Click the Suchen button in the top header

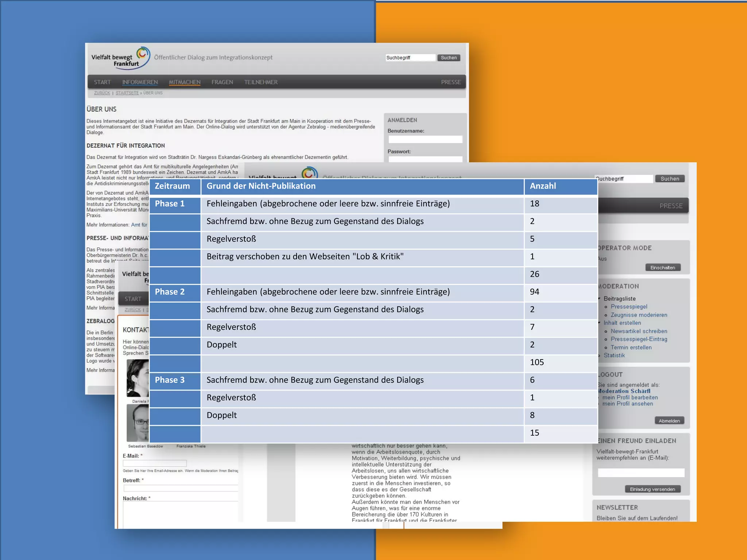pyautogui.click(x=448, y=58)
